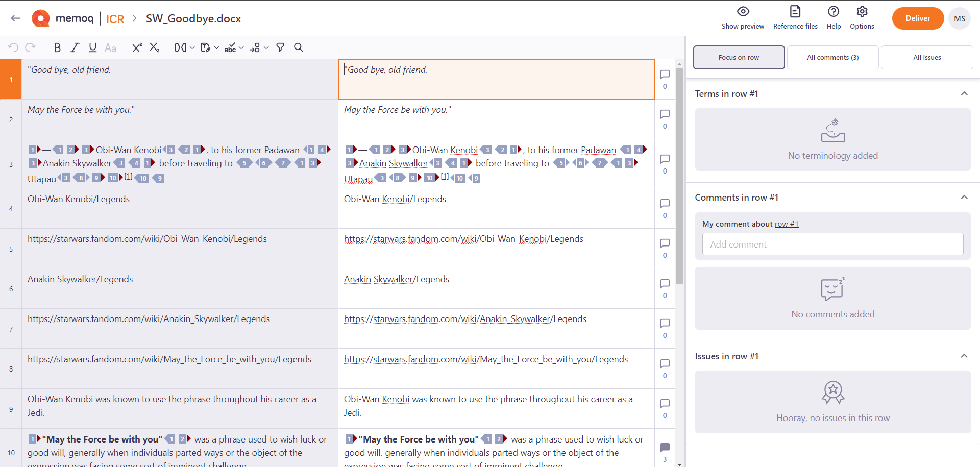Open the search magnifier tool
Screen dimensions: 980x467
[x=299, y=47]
